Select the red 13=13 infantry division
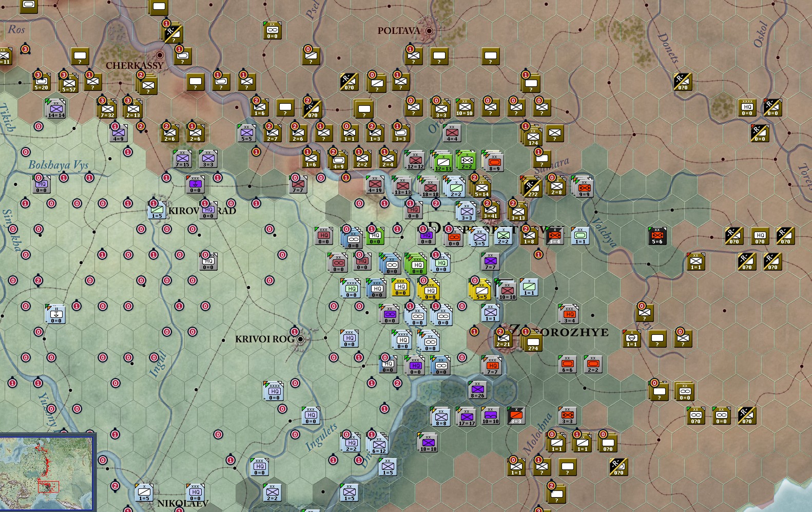The image size is (812, 512). (402, 186)
